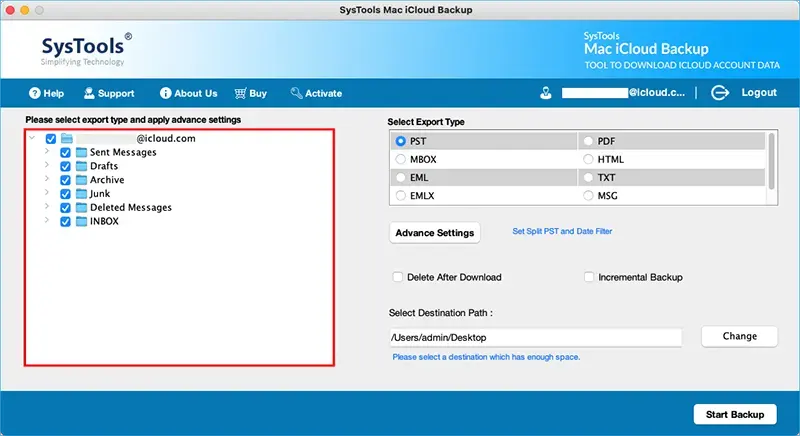Click the export type list scrollbar
Viewport: 800px width, 436px height.
(x=771, y=161)
